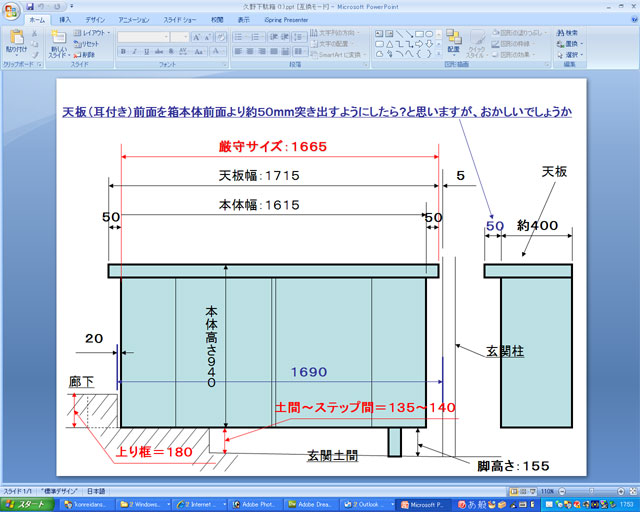The image size is (640, 512).
Task: Delete the slide with 削除 icon
Action: [x=86, y=54]
